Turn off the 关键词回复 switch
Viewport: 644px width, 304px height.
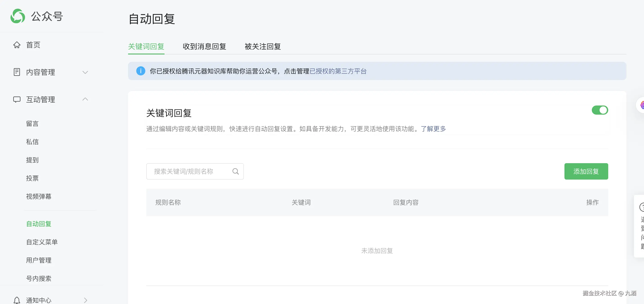click(x=600, y=110)
